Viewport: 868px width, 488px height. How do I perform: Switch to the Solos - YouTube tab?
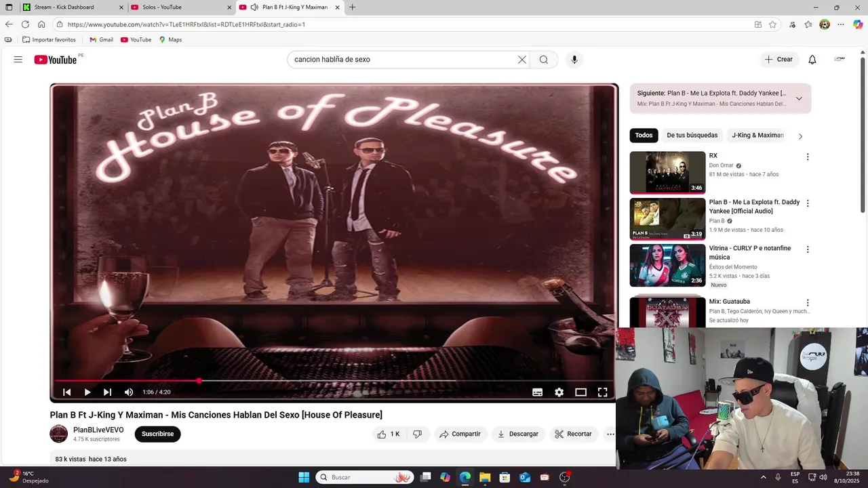tap(181, 7)
